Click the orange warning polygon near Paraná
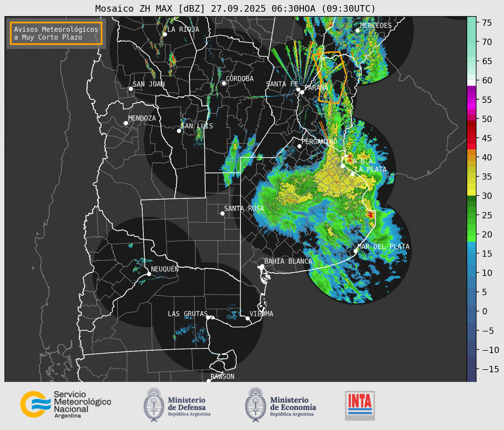This screenshot has width=504, height=430. tap(330, 78)
